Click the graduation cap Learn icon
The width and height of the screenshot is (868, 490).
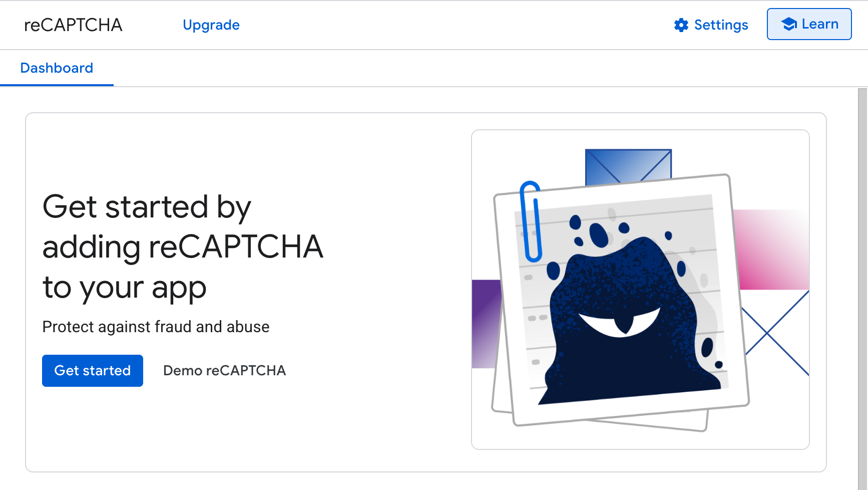[x=789, y=24]
